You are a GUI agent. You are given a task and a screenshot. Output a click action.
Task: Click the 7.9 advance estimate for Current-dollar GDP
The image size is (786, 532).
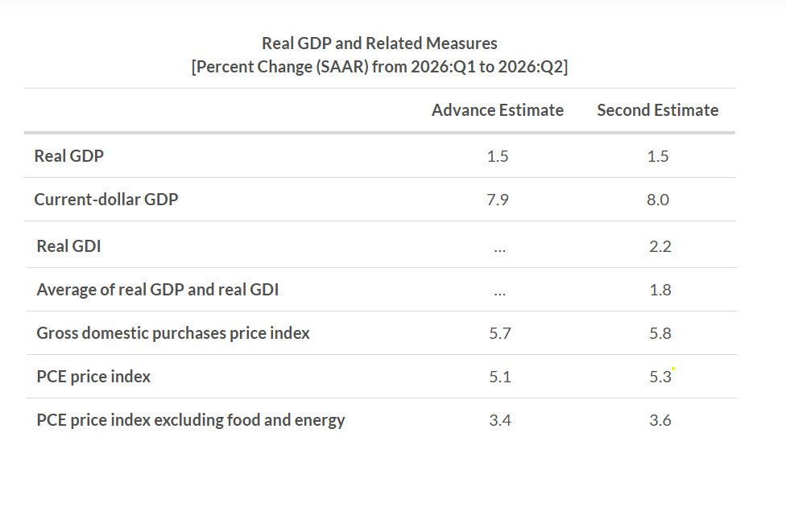[x=497, y=200]
